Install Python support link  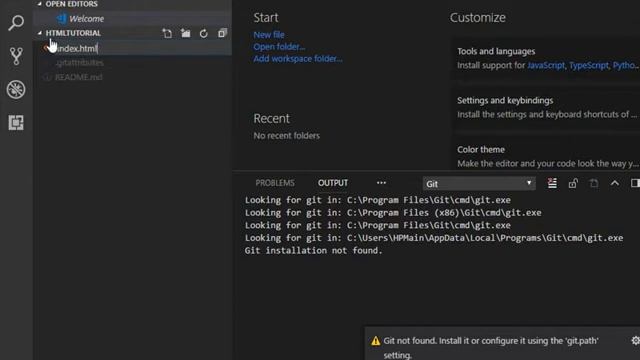click(625, 65)
